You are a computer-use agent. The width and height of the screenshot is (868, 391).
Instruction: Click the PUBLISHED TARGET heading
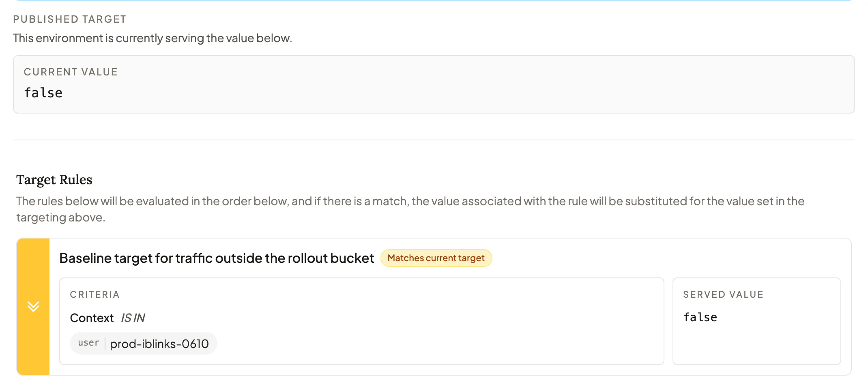tap(69, 19)
